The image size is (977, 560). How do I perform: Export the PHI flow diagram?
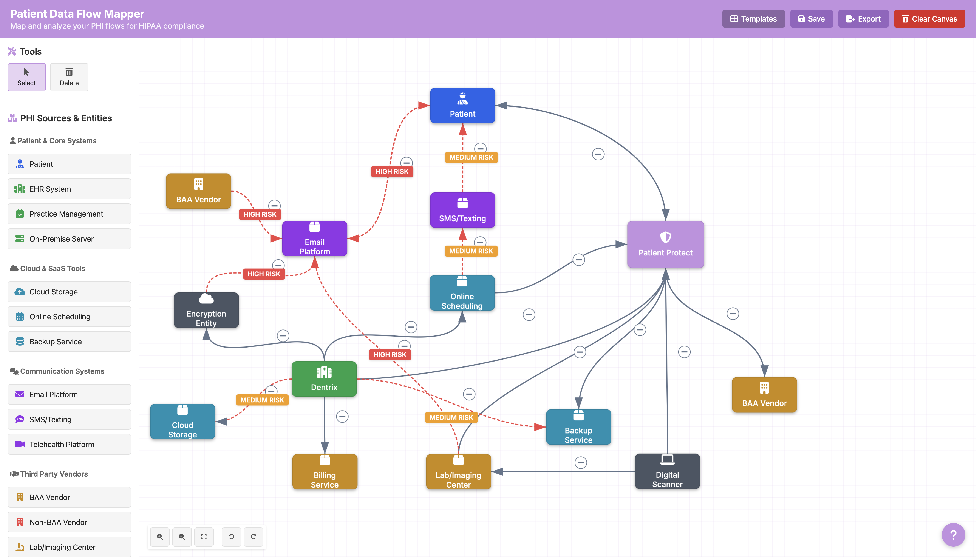click(x=863, y=18)
